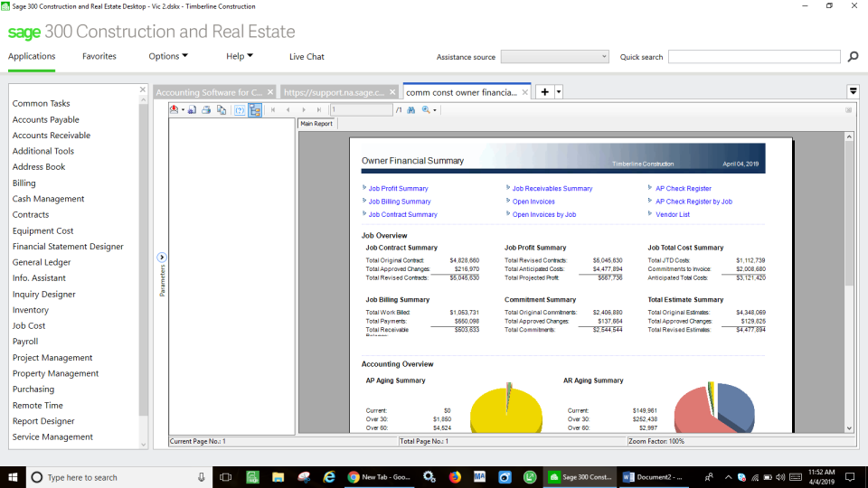
Task: Switch to Word Document2 on taskbar
Action: coord(653,477)
